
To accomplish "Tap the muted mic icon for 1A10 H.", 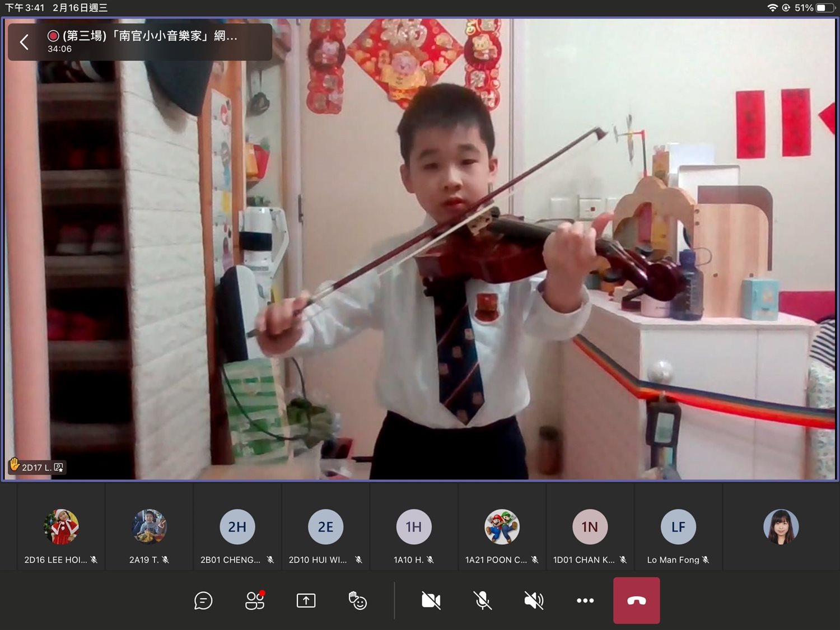I will pyautogui.click(x=430, y=560).
